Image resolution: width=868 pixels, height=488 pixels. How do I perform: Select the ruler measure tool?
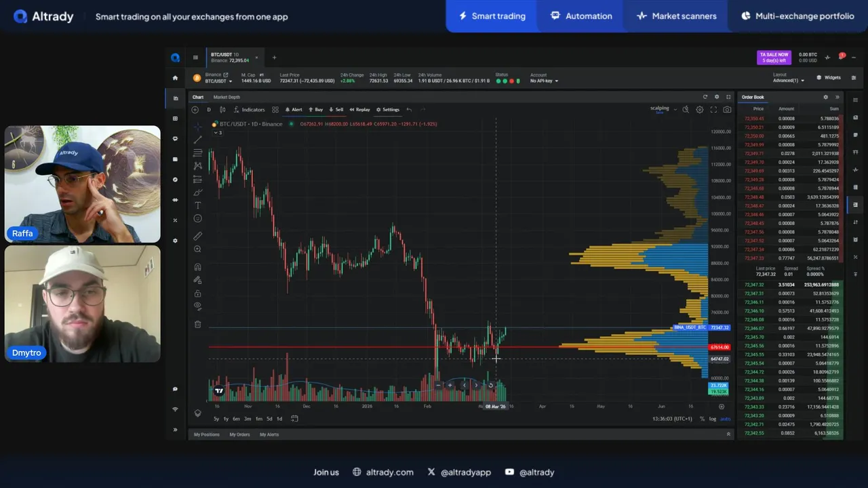point(197,236)
